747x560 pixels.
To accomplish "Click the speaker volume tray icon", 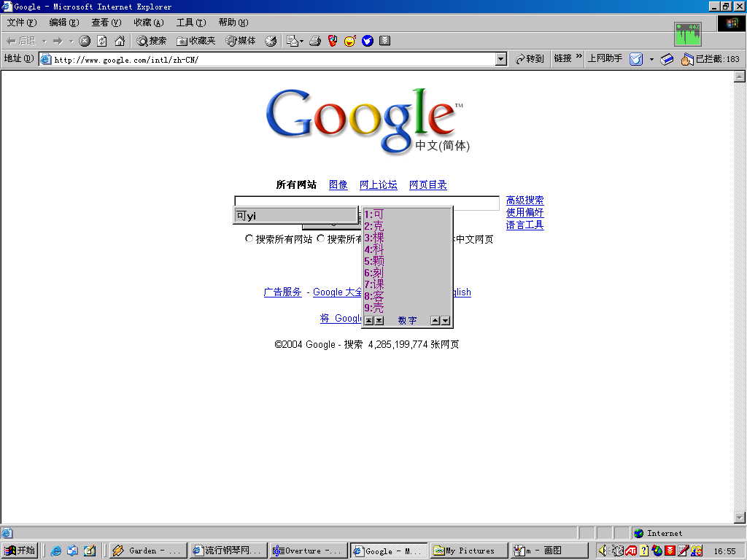I will pyautogui.click(x=603, y=551).
